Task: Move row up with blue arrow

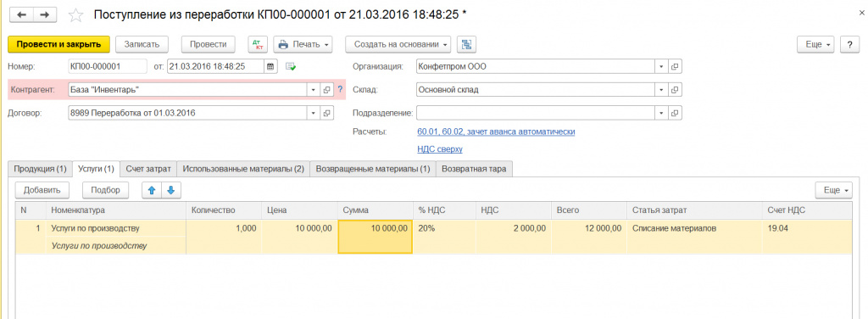Action: point(152,190)
